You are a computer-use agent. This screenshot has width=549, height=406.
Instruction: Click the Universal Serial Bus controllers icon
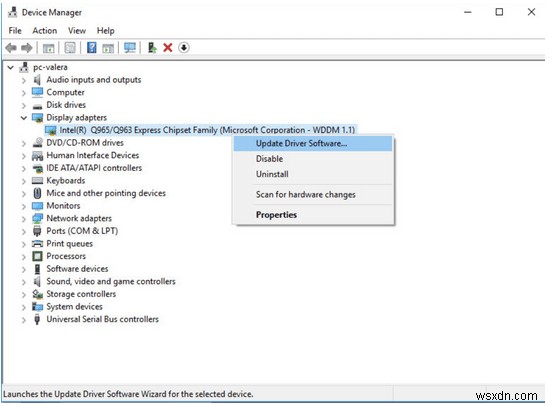tap(37, 319)
